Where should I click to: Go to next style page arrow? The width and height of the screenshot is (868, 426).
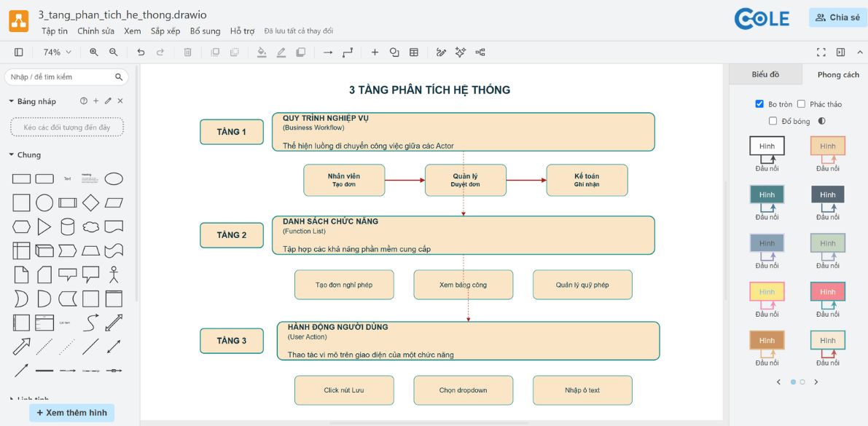click(x=816, y=382)
